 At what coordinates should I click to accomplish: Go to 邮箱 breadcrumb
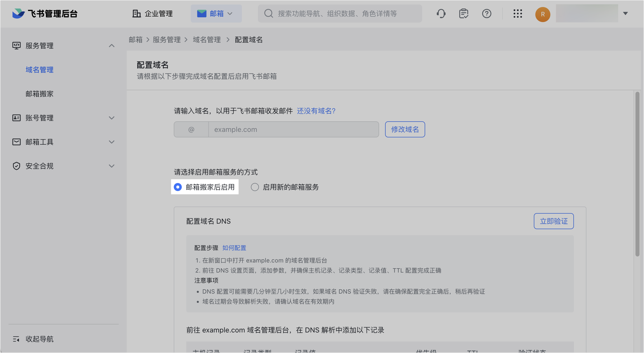pos(136,40)
